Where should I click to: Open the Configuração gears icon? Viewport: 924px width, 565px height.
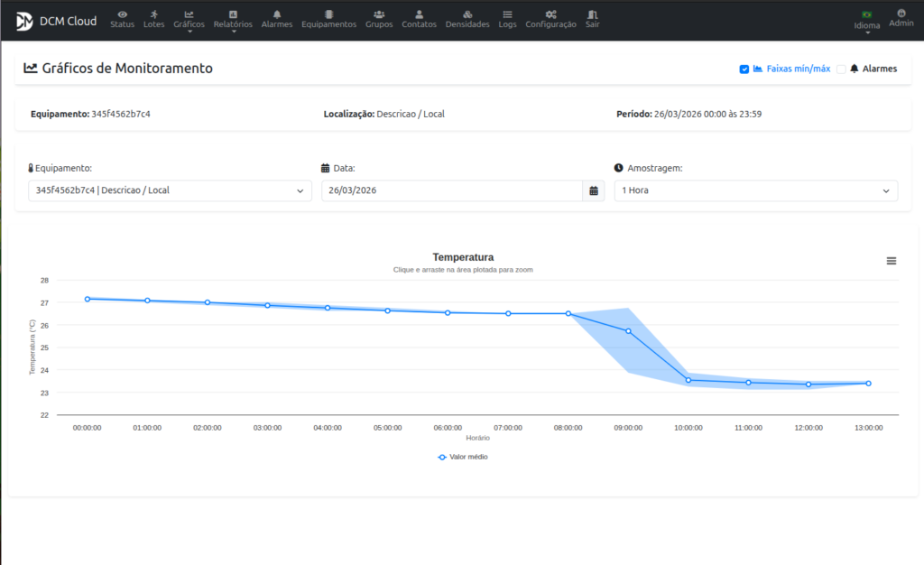click(x=550, y=14)
